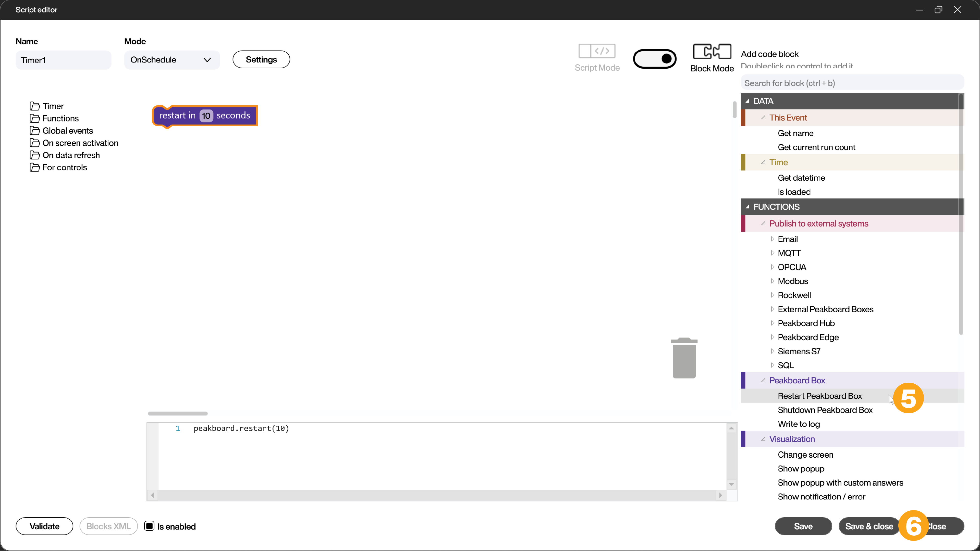Click the Save & close button
The image size is (980, 551).
coord(869,526)
